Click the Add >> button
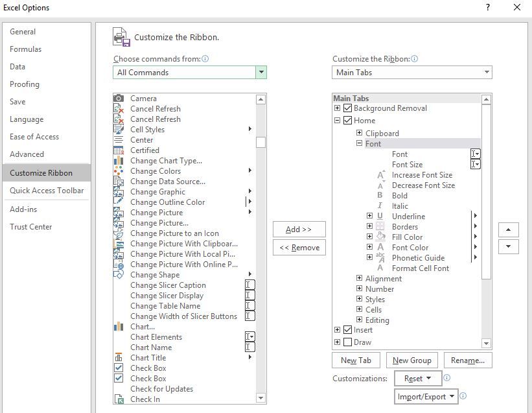The height and width of the screenshot is (413, 532). [299, 230]
